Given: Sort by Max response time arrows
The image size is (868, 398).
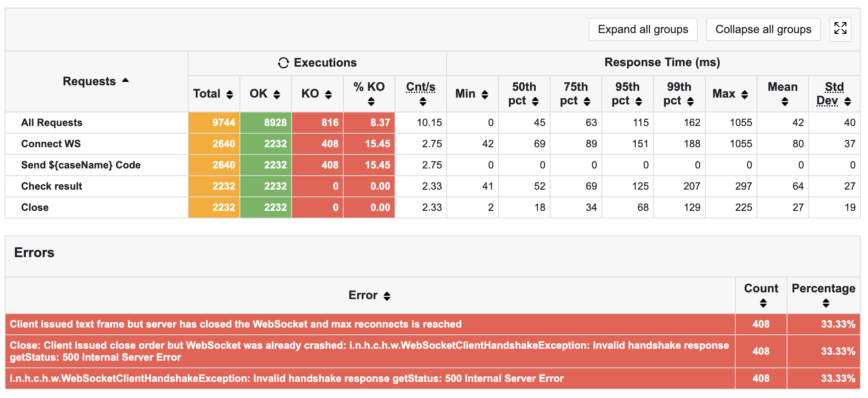Looking at the screenshot, I should point(745,95).
